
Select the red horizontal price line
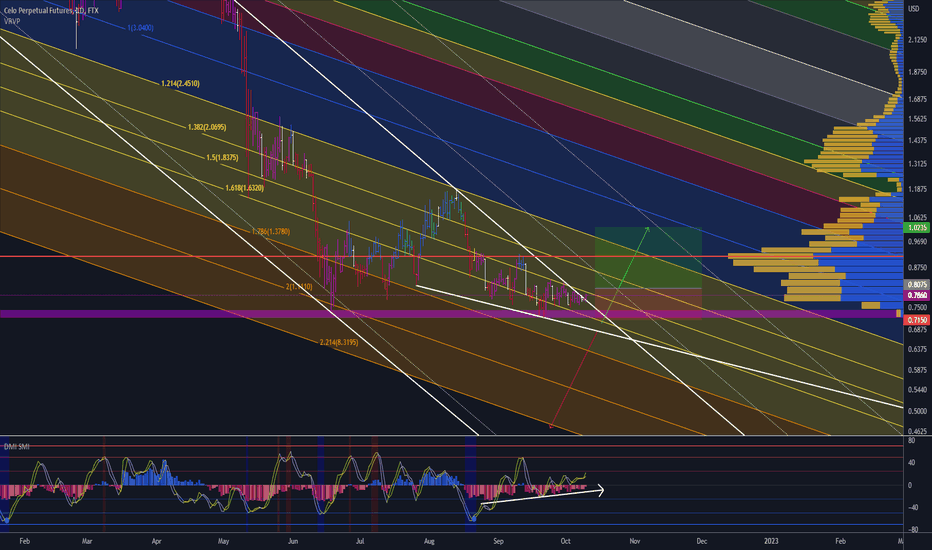point(451,256)
